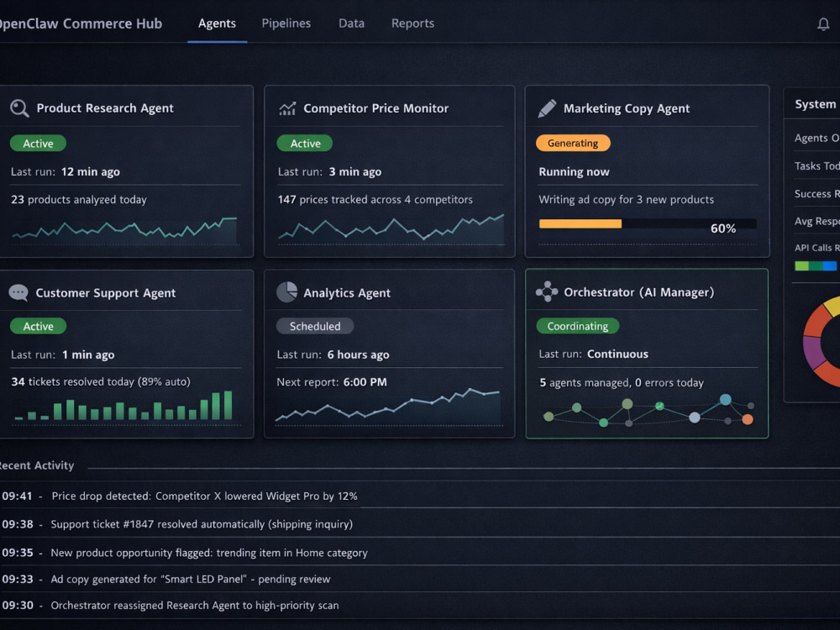
Task: Click the "Running now" status text
Action: tap(574, 171)
